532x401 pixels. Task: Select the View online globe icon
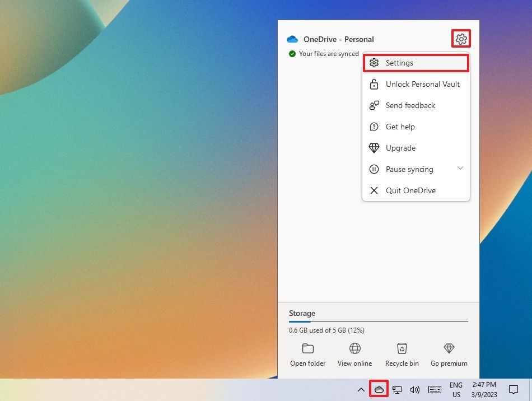(x=354, y=348)
